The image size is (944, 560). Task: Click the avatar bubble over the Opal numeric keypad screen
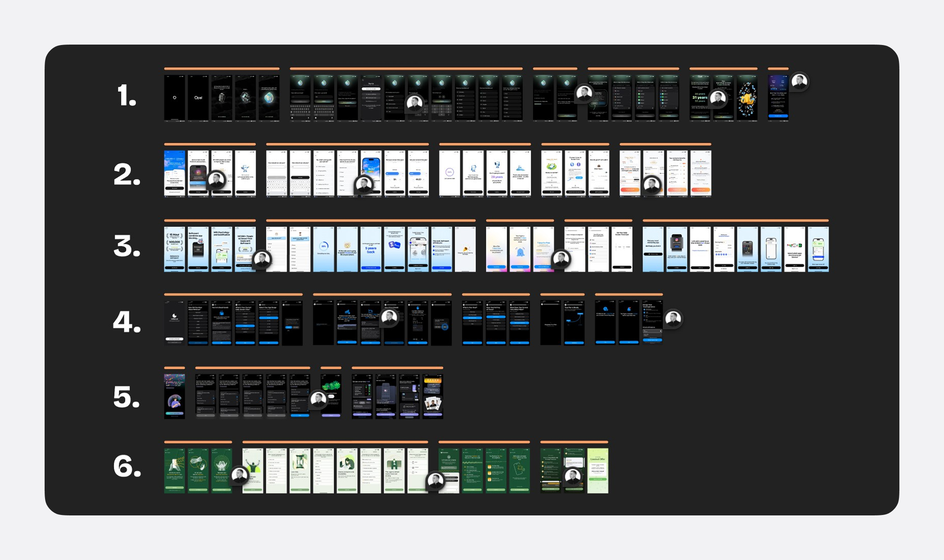(x=414, y=103)
